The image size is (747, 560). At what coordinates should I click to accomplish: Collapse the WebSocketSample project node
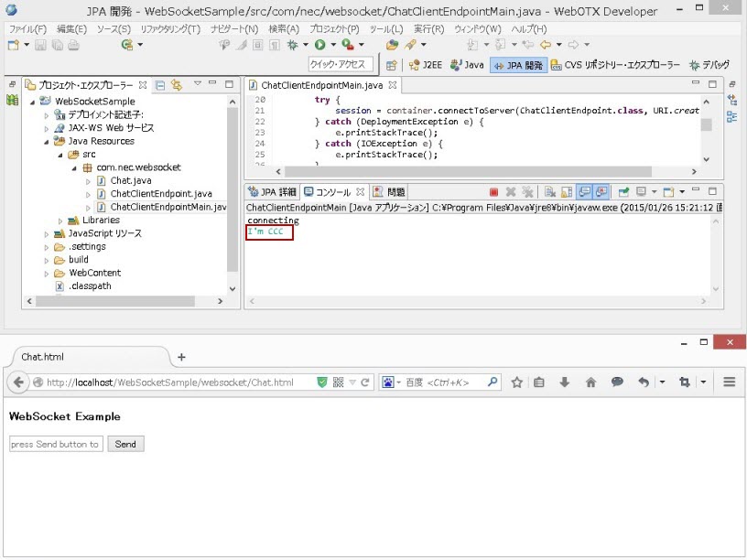(33, 102)
